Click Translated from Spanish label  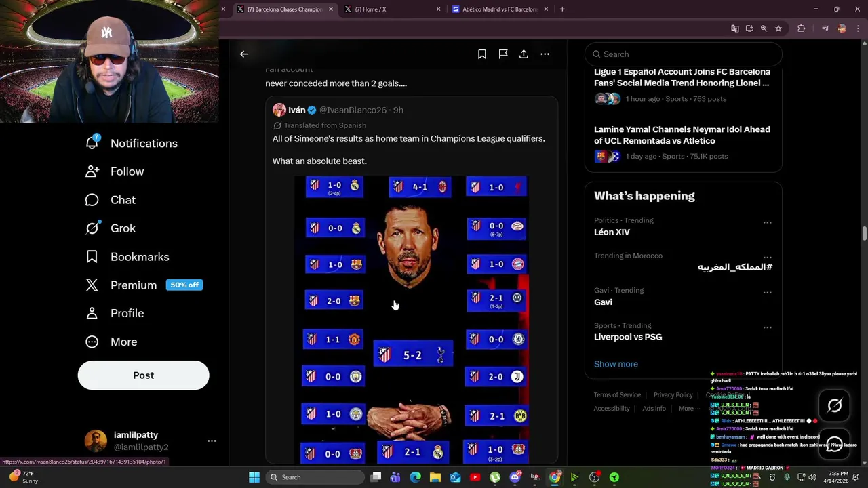tap(325, 125)
